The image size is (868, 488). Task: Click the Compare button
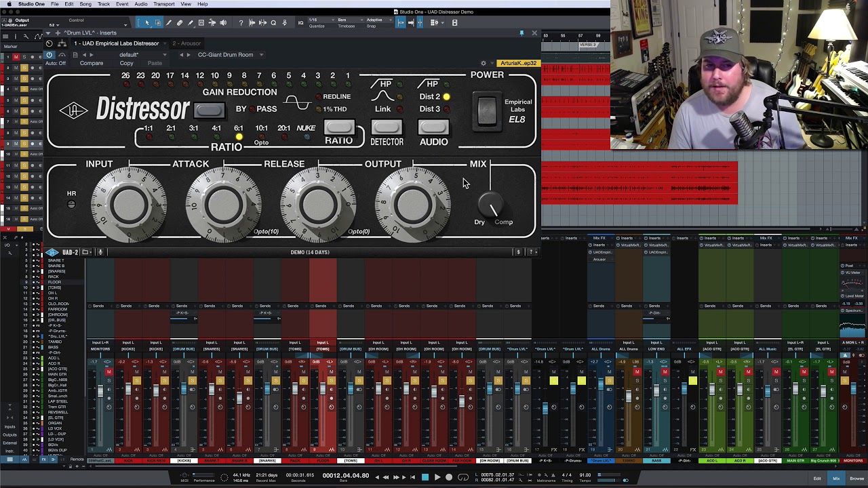point(92,64)
